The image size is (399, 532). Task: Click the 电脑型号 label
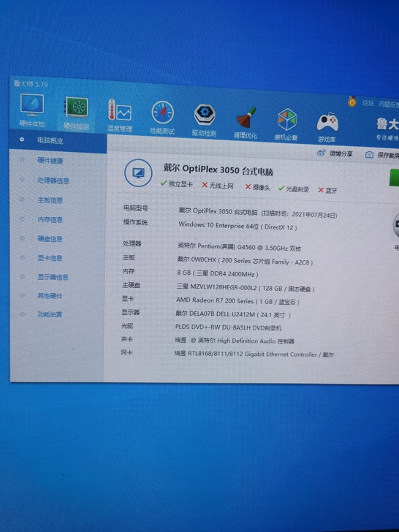pos(136,208)
